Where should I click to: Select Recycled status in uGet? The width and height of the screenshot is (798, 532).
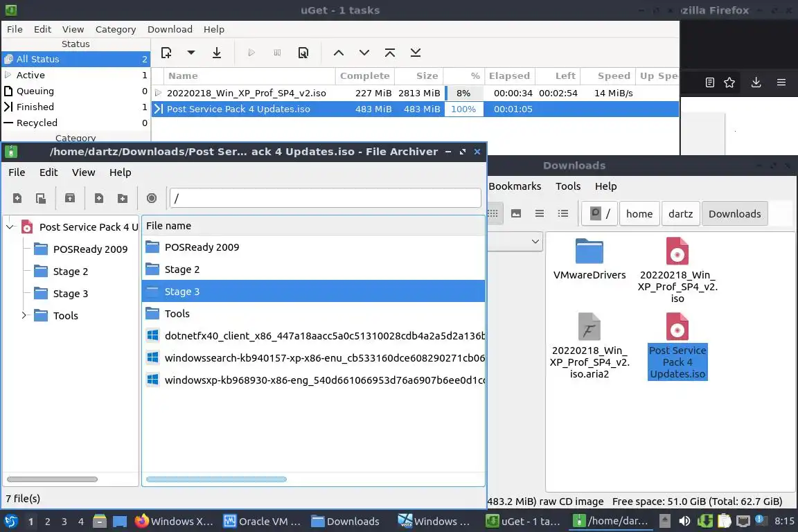click(76, 123)
